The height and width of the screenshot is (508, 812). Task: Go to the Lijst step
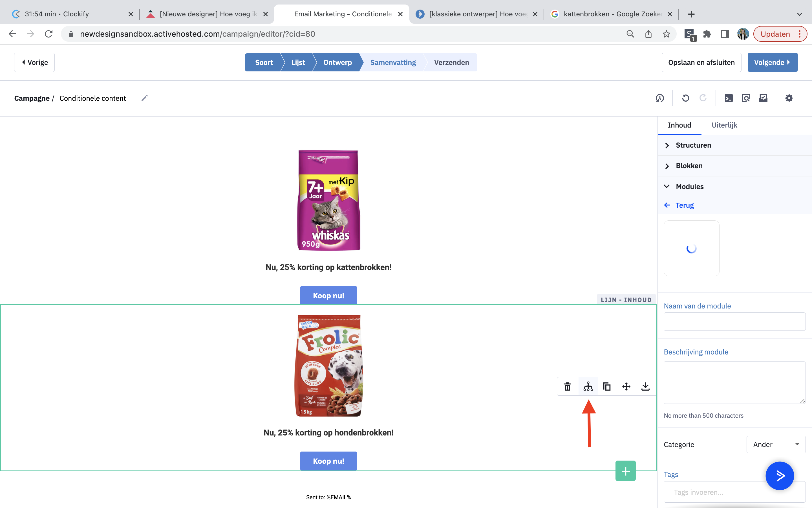point(298,62)
